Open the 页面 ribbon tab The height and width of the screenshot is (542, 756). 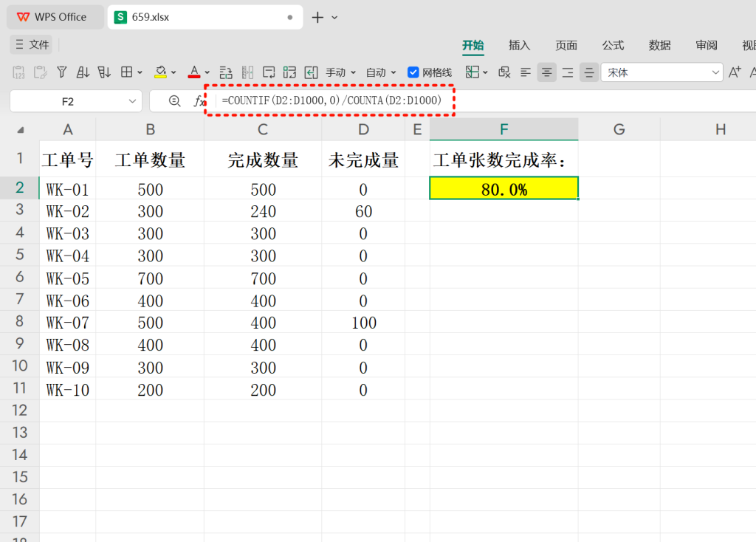tap(566, 45)
